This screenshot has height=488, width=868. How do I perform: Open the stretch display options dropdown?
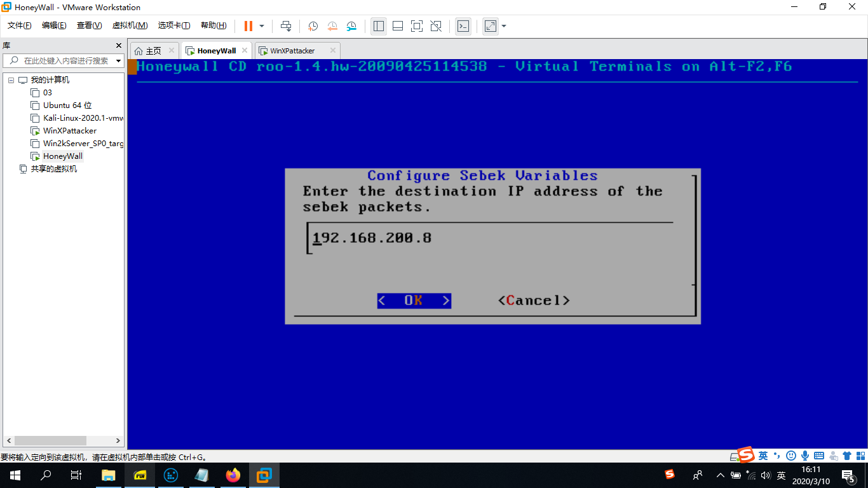(504, 26)
